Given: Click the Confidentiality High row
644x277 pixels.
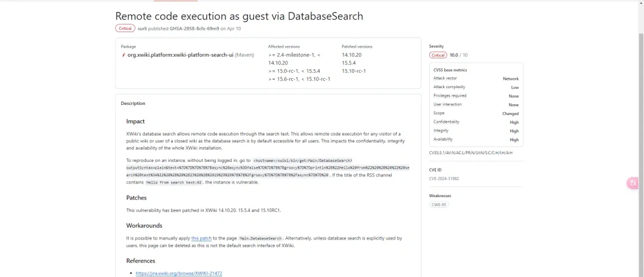Looking at the screenshot, I should point(476,122).
